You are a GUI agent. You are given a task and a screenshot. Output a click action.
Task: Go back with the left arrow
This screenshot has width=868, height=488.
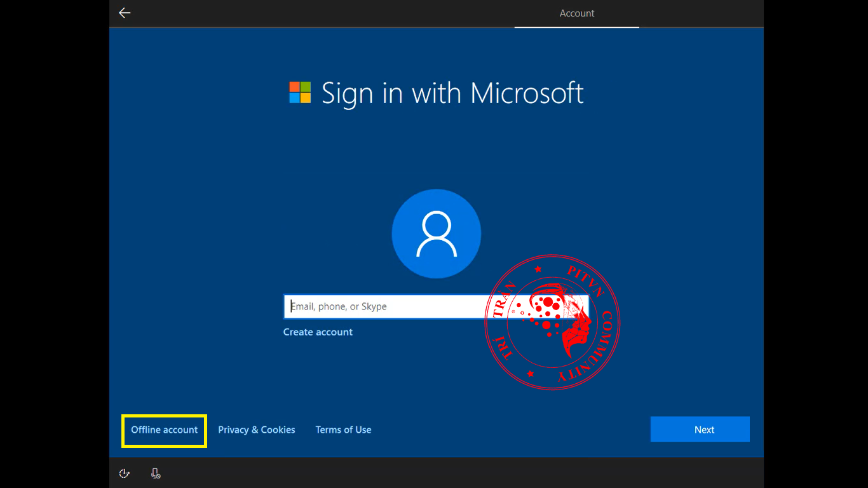[125, 13]
